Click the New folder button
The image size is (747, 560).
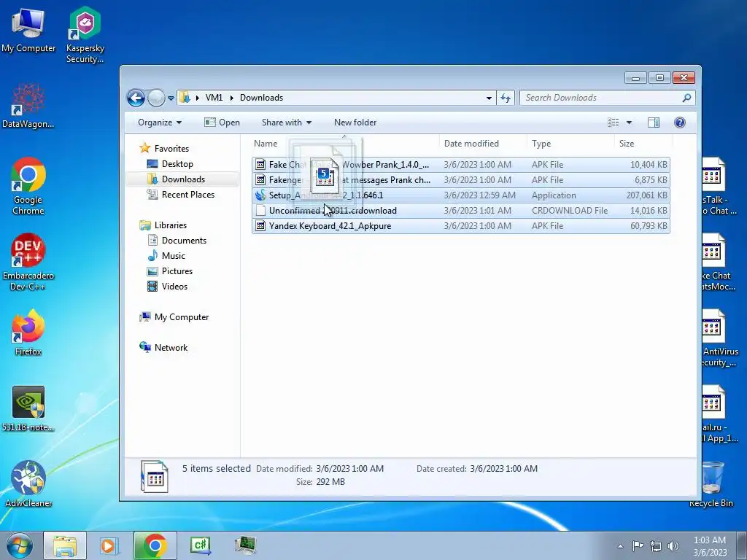tap(355, 122)
